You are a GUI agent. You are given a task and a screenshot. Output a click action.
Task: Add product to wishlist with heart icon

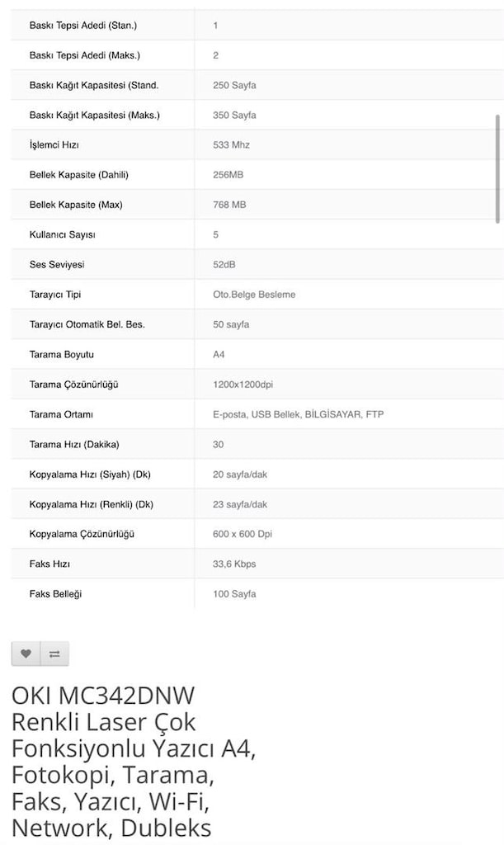[x=26, y=654]
